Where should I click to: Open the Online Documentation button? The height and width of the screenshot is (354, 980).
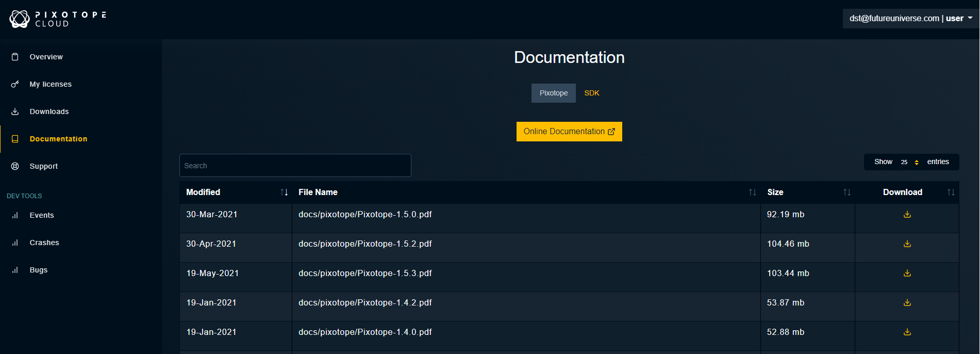pos(569,132)
